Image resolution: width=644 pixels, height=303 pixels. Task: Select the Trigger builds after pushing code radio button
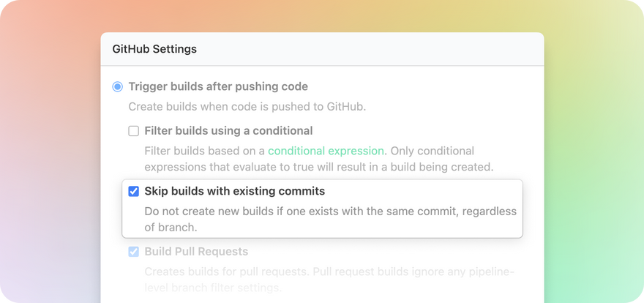coord(117,87)
